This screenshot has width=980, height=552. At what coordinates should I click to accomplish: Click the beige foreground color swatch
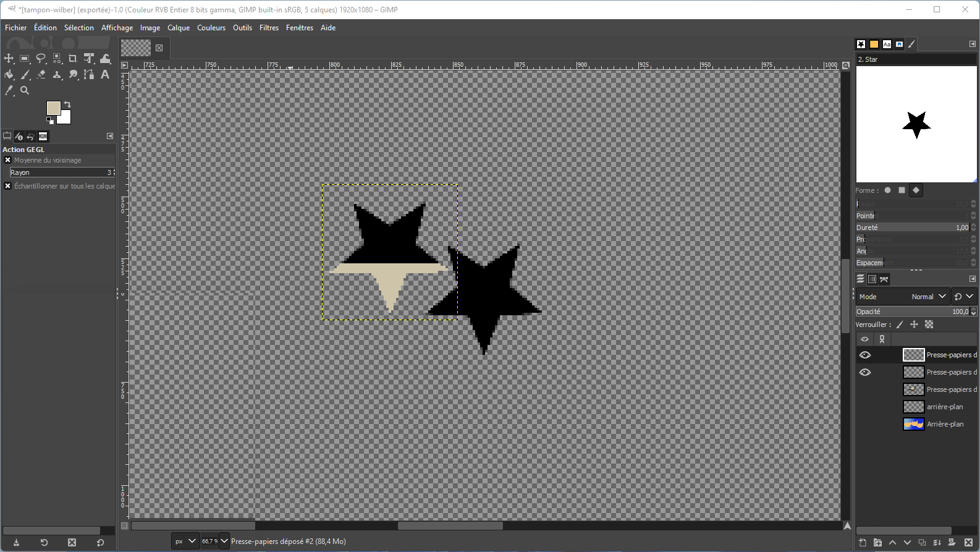(53, 108)
